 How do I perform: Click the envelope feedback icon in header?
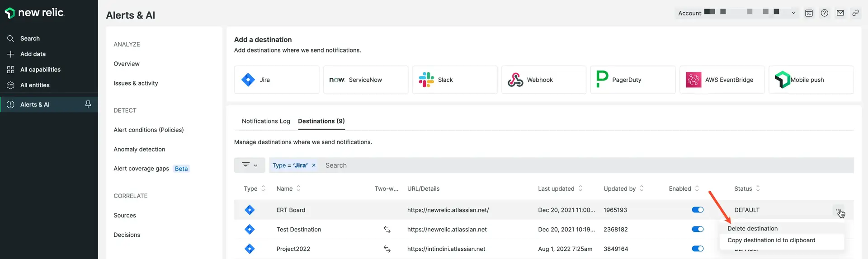[x=840, y=13]
